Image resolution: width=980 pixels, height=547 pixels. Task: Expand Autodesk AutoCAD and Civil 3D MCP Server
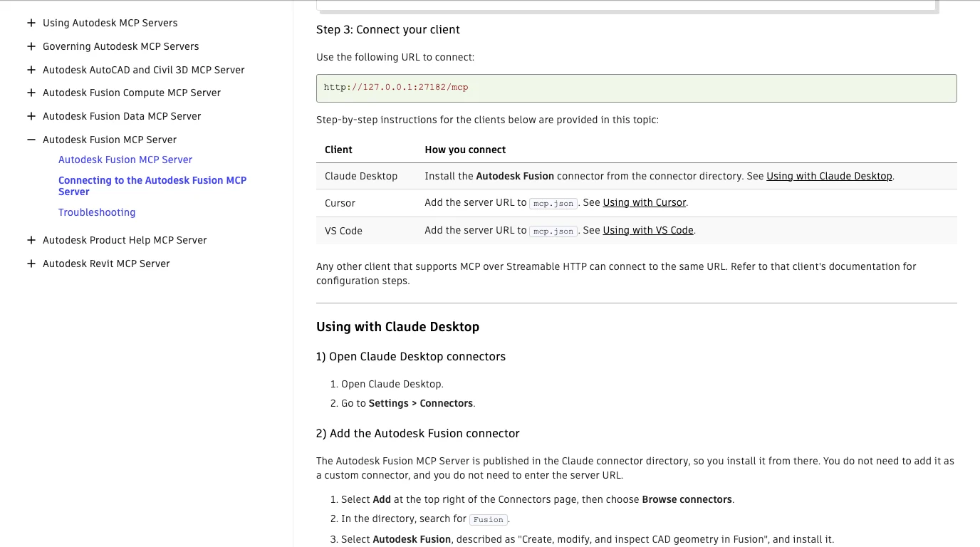coord(31,70)
